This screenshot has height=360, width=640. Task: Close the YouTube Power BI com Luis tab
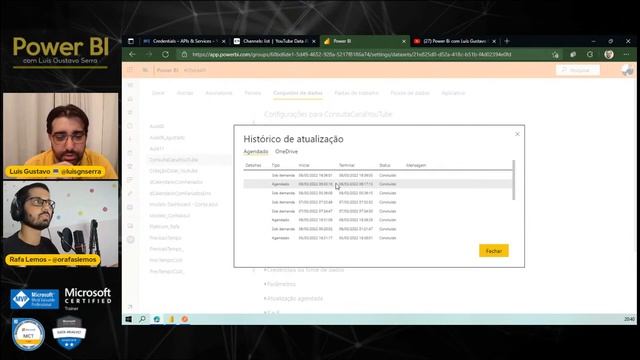(x=494, y=41)
